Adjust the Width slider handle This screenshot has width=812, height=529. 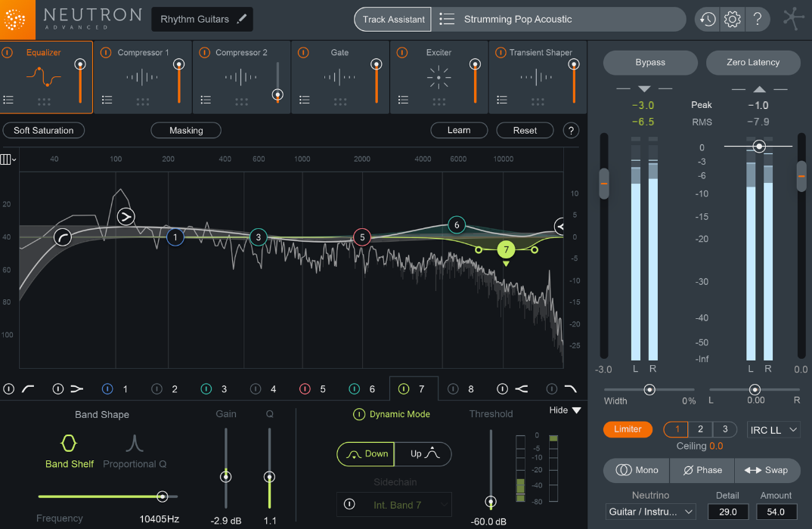tap(649, 390)
